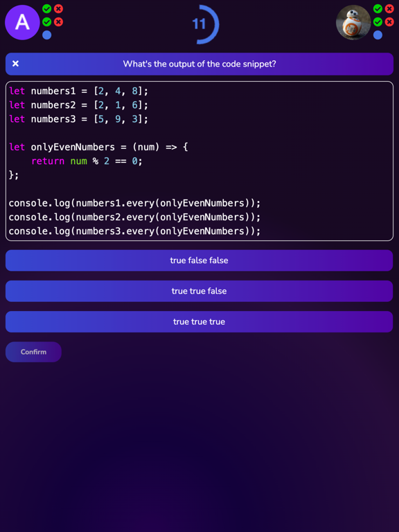Click the onlyEvenNumbers function definition line
The height and width of the screenshot is (532, 399).
tap(98, 147)
